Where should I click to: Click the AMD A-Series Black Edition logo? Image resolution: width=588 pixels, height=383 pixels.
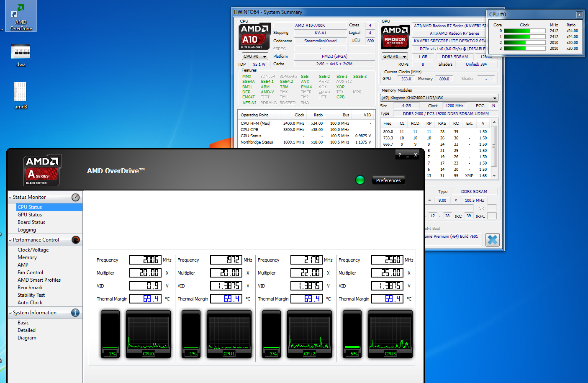[x=42, y=170]
